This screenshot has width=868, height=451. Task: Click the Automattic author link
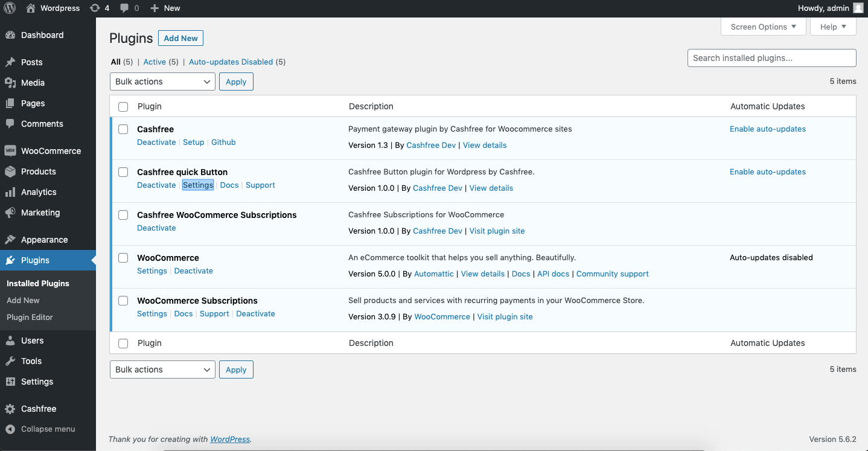pos(434,274)
